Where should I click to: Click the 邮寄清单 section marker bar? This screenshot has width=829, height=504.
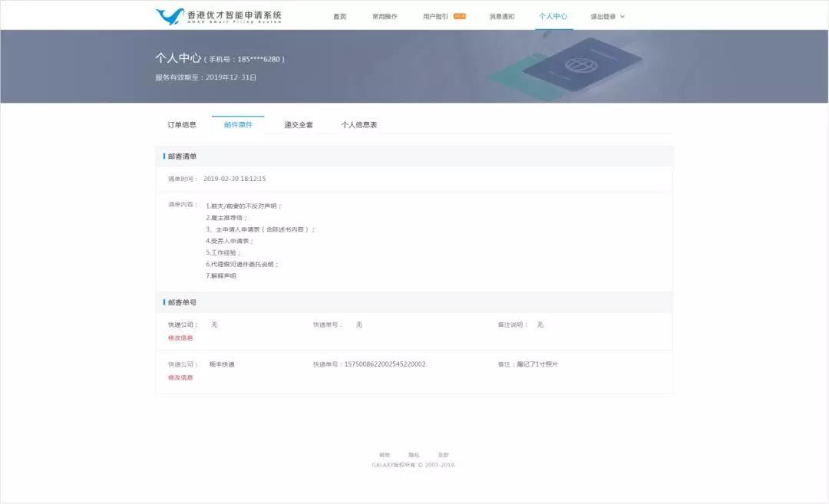coord(162,156)
